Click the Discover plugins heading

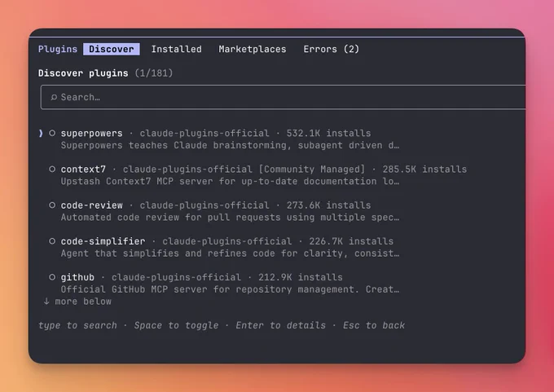pyautogui.click(x=83, y=73)
